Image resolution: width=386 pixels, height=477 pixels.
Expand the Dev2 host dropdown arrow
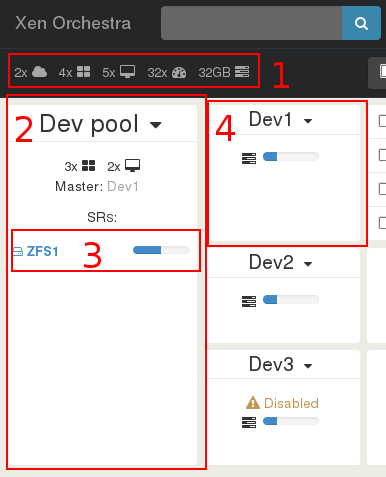pos(308,264)
